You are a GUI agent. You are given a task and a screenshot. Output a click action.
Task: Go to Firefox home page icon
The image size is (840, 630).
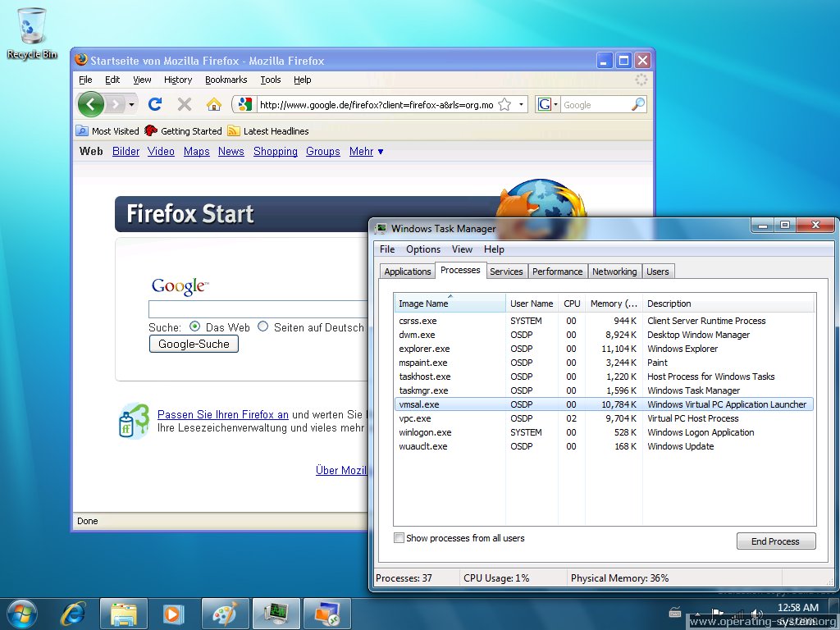(x=214, y=104)
